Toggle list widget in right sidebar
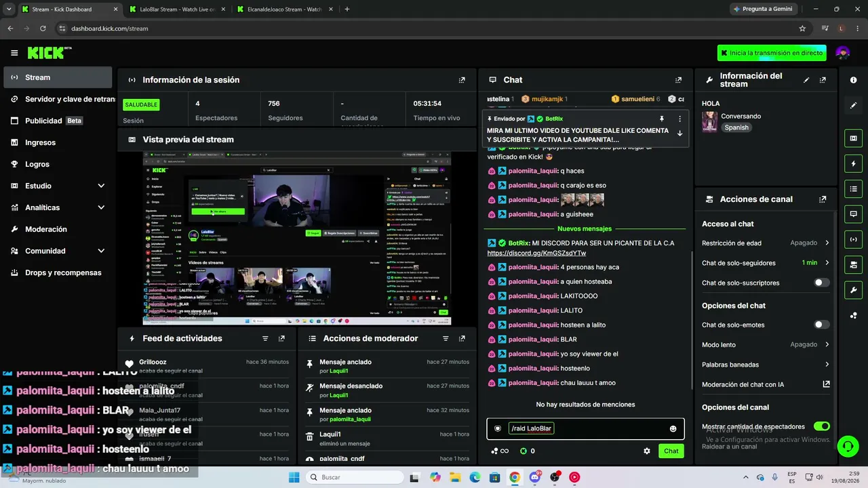This screenshot has height=488, width=868. tap(853, 188)
